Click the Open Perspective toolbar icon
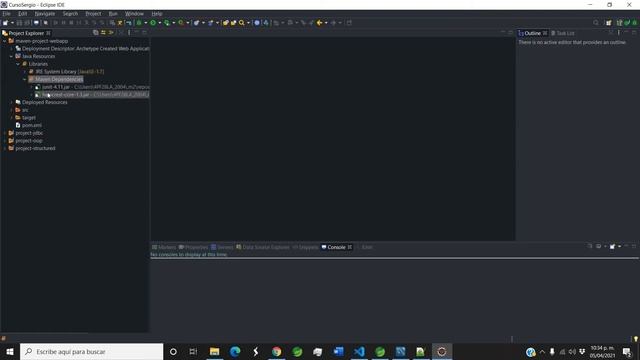Screen dimensions: 640x360 click(609, 23)
